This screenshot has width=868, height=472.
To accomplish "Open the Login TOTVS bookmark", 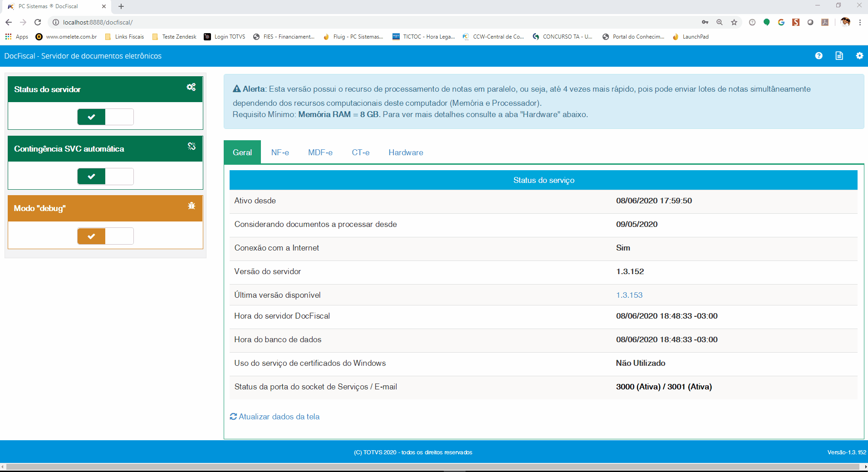I will pyautogui.click(x=225, y=37).
